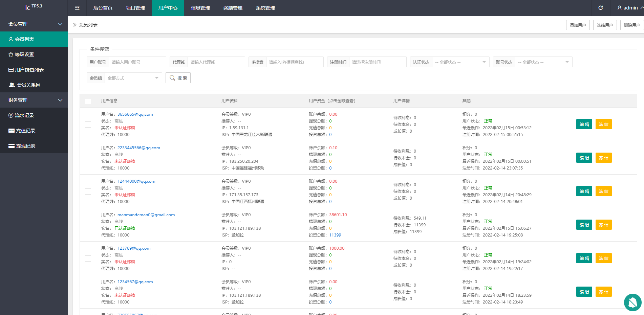Click the sidebar collapse hamburger icon
Screen dimensions: 644x315
[x=77, y=8]
